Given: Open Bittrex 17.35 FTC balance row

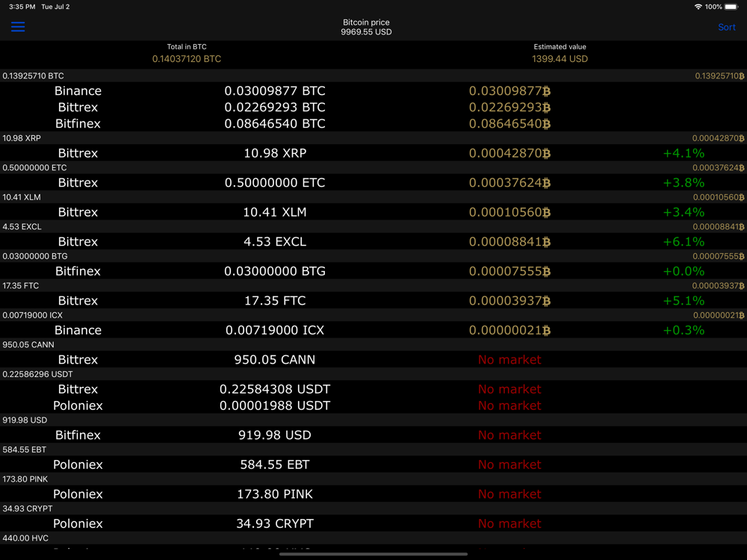Looking at the screenshot, I should 373,300.
